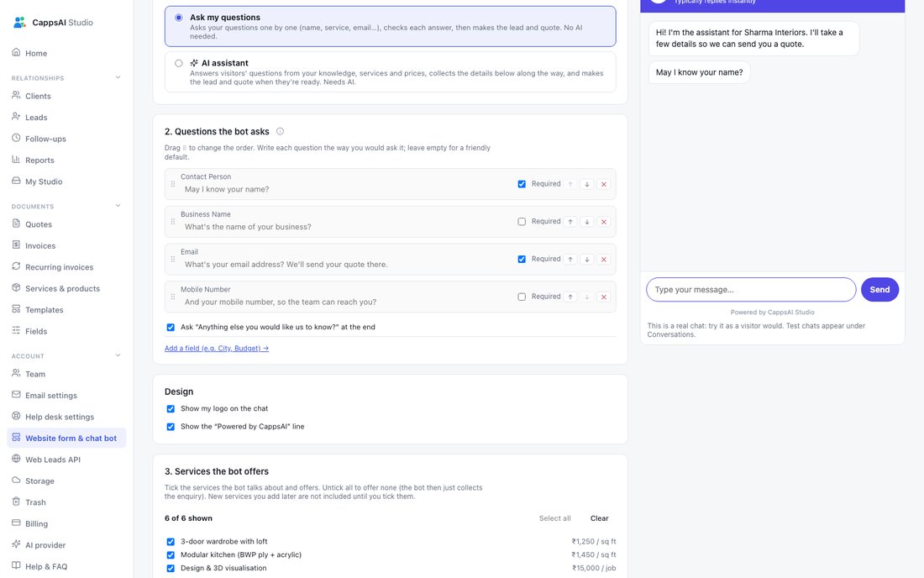Click the Help desk settings lifebuoy icon
Screen dimensions: 924x578
click(x=16, y=416)
